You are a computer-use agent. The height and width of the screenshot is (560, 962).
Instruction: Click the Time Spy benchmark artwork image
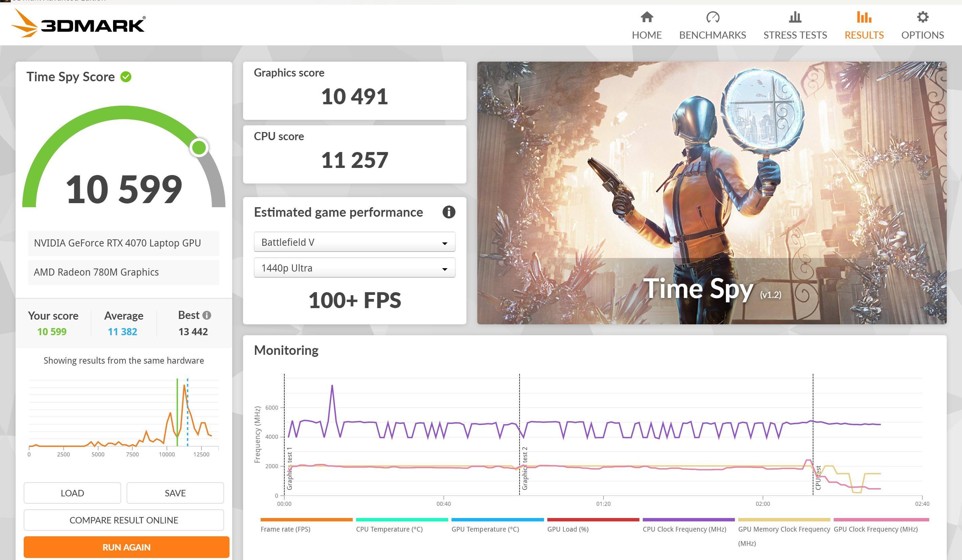(x=712, y=193)
